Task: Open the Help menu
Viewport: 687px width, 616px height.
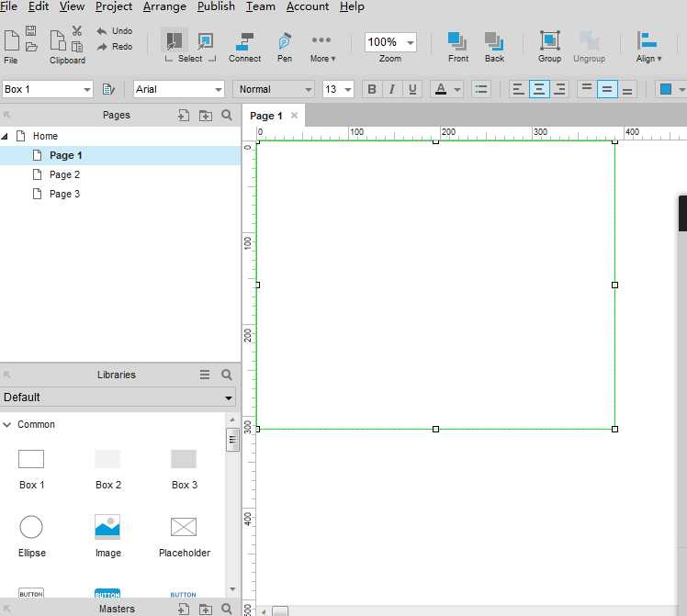Action: pyautogui.click(x=352, y=6)
